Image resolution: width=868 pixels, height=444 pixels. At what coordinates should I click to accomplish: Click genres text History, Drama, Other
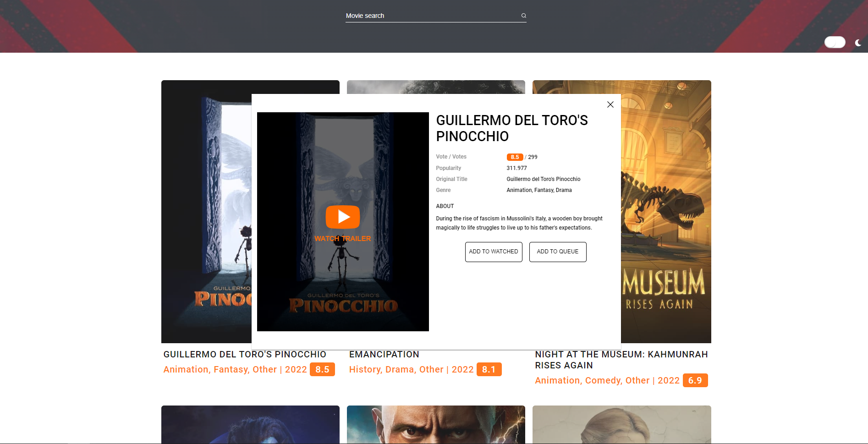396,370
